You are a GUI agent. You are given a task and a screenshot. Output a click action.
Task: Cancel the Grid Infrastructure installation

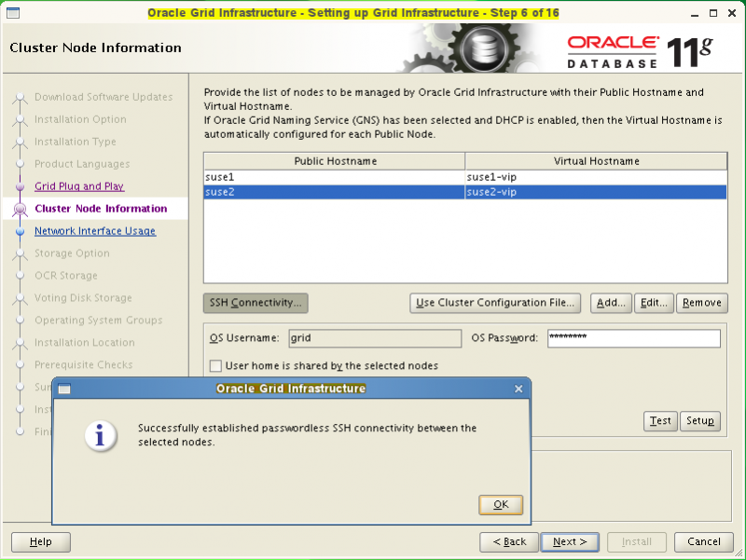703,541
